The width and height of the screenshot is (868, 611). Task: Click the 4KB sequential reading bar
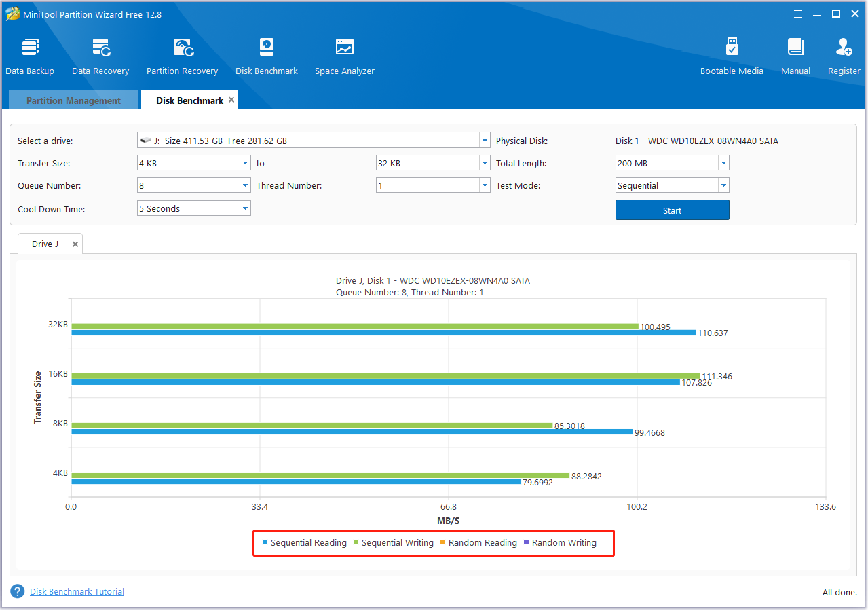[296, 481]
